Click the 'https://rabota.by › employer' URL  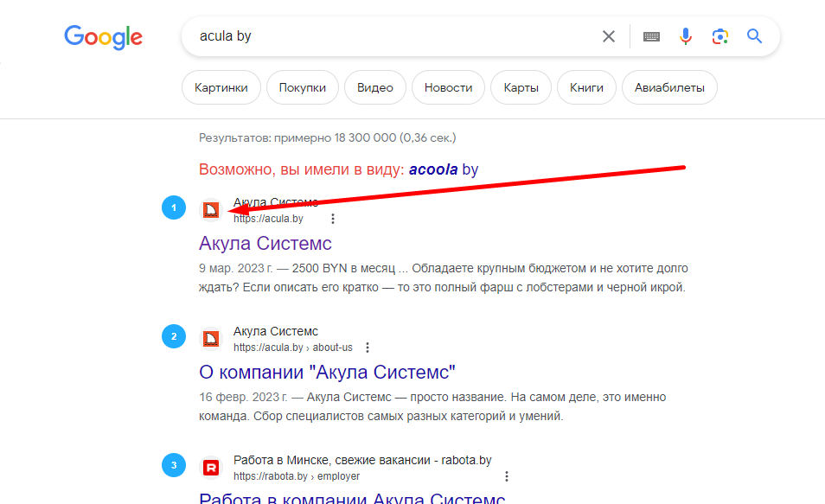pos(297,476)
